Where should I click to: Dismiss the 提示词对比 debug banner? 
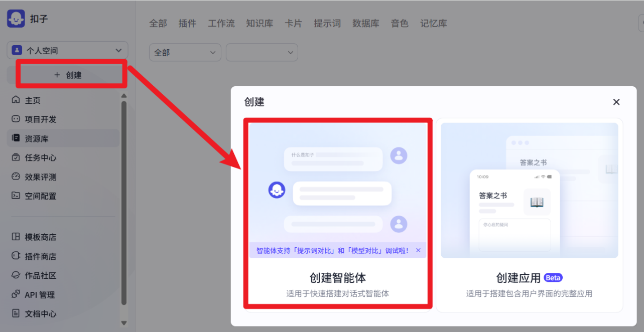click(419, 250)
